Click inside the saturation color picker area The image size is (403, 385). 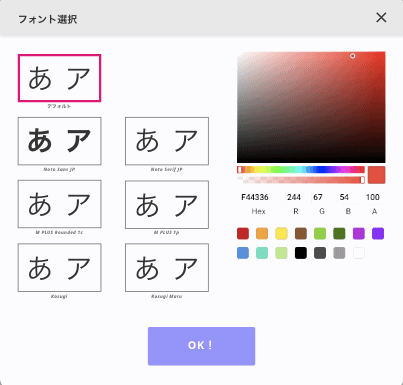(x=311, y=107)
